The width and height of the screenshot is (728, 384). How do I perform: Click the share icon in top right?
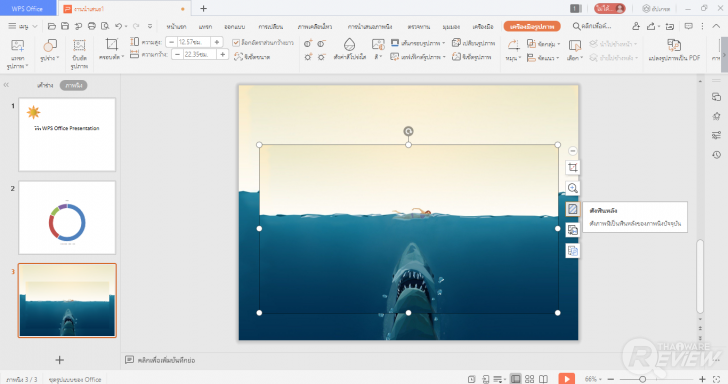[x=650, y=26]
